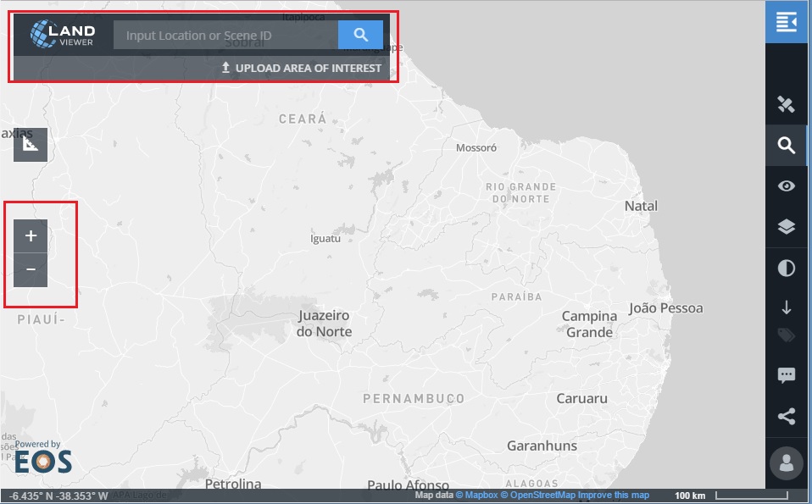The image size is (812, 504).
Task: Click the greyed tag icon
Action: [786, 335]
